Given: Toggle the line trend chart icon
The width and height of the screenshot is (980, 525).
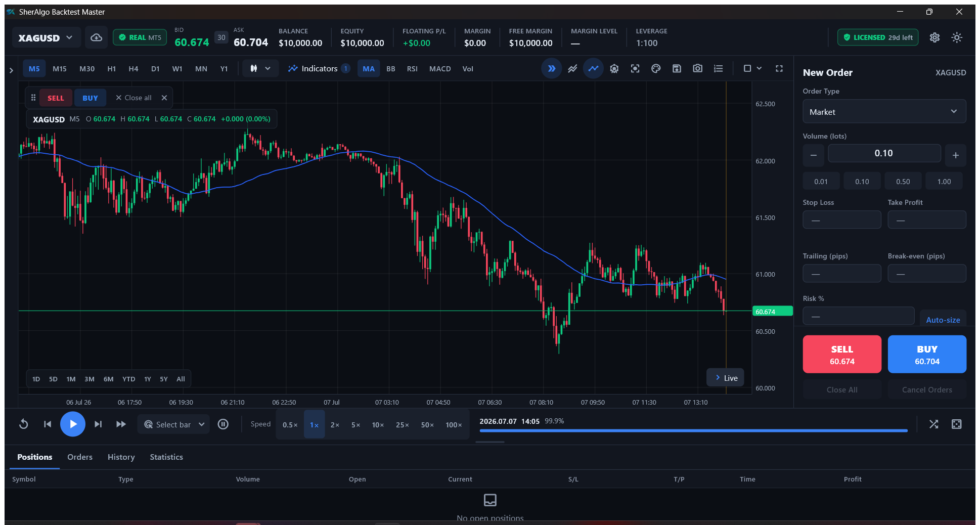Looking at the screenshot, I should [593, 68].
